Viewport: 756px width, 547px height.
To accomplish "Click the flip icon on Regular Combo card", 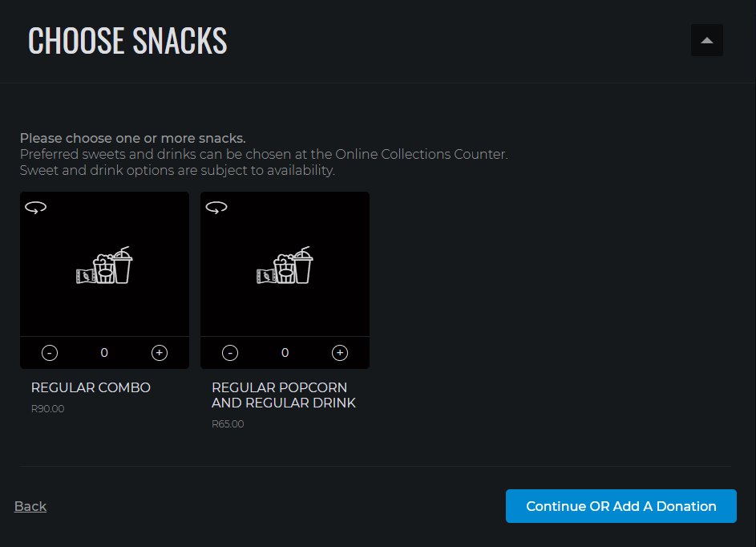I will (36, 208).
